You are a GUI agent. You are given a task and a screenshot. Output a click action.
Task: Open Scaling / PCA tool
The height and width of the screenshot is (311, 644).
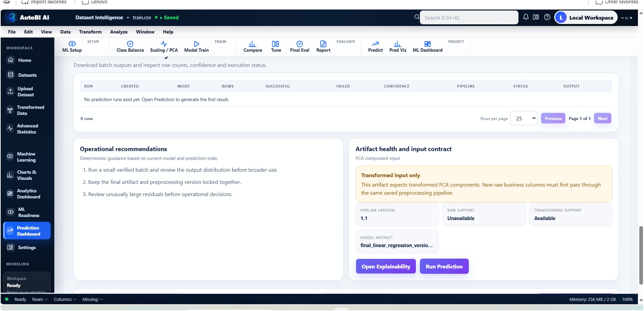(164, 47)
